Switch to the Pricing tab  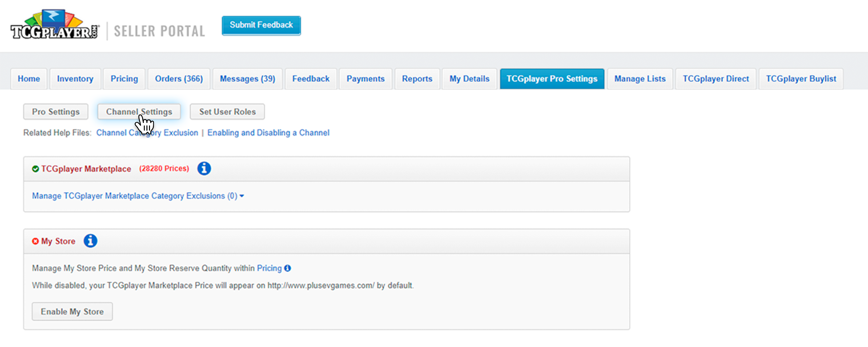pyautogui.click(x=124, y=79)
